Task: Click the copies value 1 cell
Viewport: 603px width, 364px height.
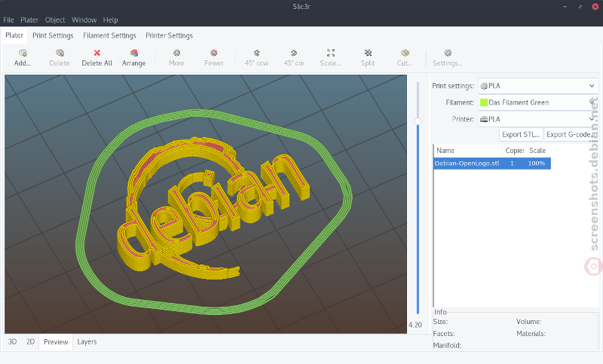Action: [x=512, y=164]
